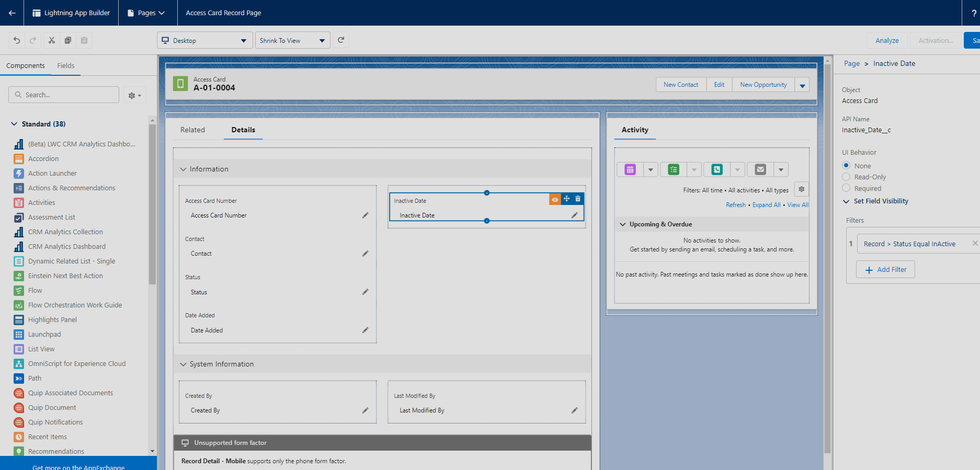This screenshot has height=470, width=980.
Task: Cut the selected component
Action: (x=52, y=40)
